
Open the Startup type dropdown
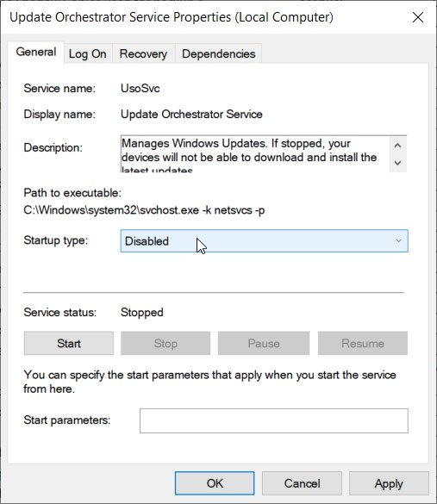click(x=265, y=240)
